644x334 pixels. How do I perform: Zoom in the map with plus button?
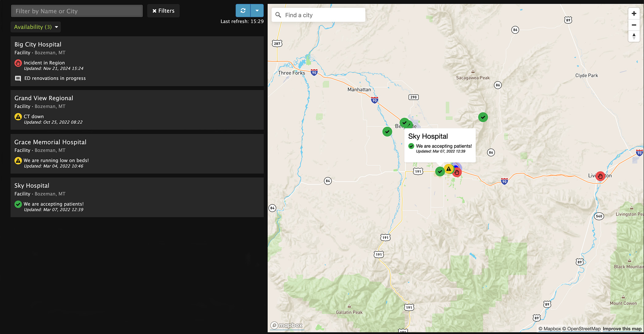coord(634,13)
